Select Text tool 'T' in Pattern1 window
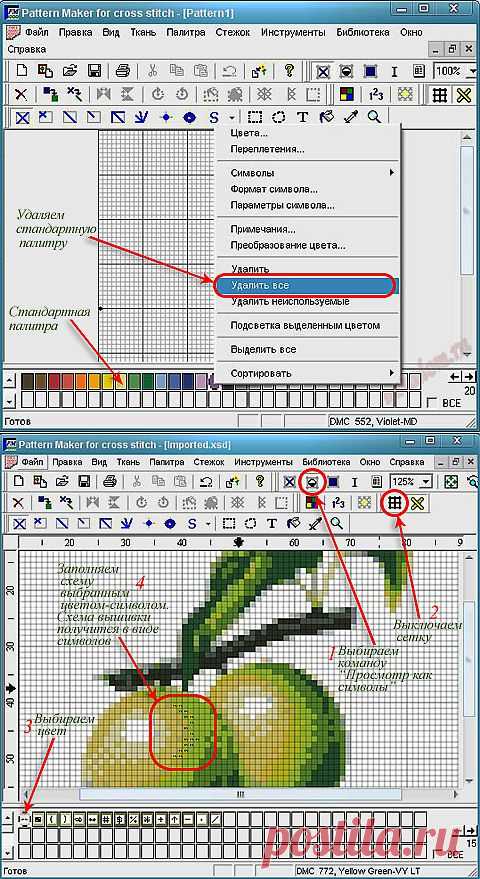The height and width of the screenshot is (879, 480). pyautogui.click(x=303, y=118)
